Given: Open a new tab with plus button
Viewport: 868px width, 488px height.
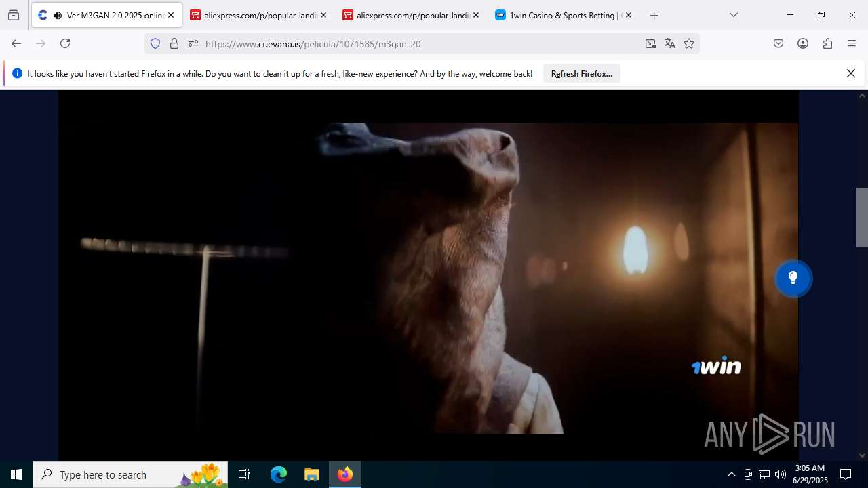Looking at the screenshot, I should tap(654, 15).
